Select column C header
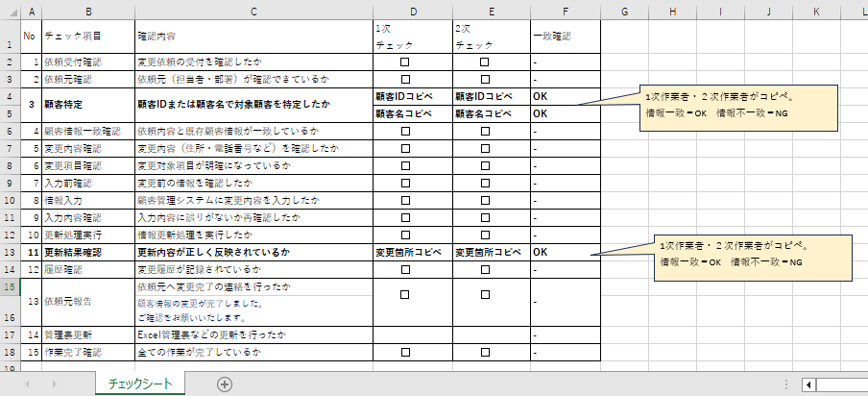Image resolution: width=868 pixels, height=396 pixels. pos(253,12)
